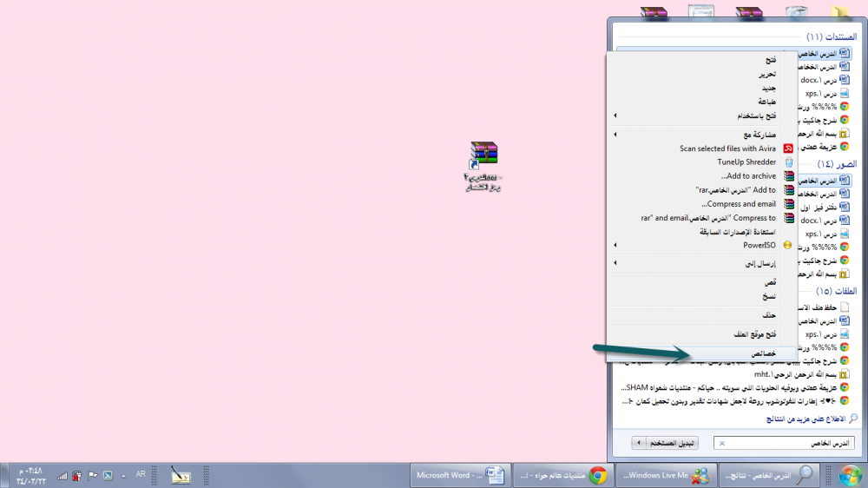This screenshot has height=488, width=868.
Task: Click Scan selected files with Avira
Action: pyautogui.click(x=727, y=148)
